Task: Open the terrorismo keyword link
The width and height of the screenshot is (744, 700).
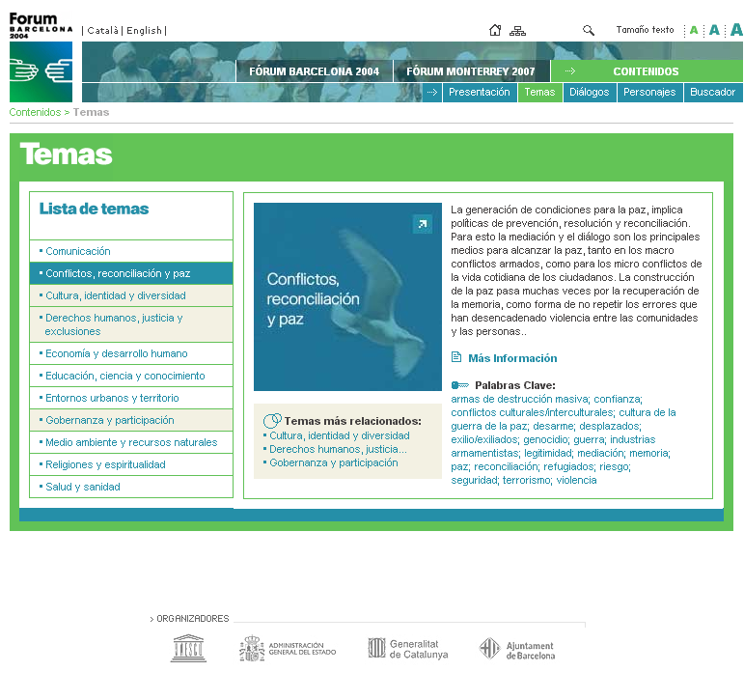Action: tap(526, 480)
